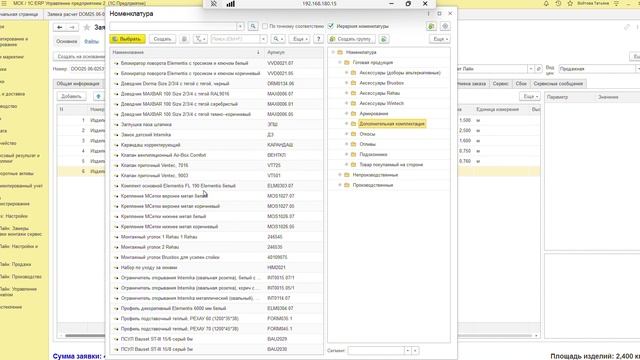Open the Еще menu above the item list
The image size is (640, 360).
[299, 39]
